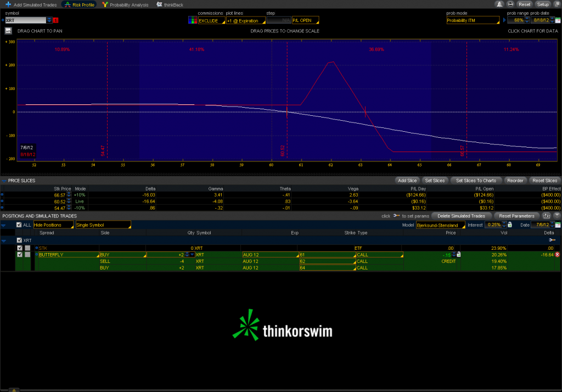Toggle the ALL positions checkbox

[19, 225]
